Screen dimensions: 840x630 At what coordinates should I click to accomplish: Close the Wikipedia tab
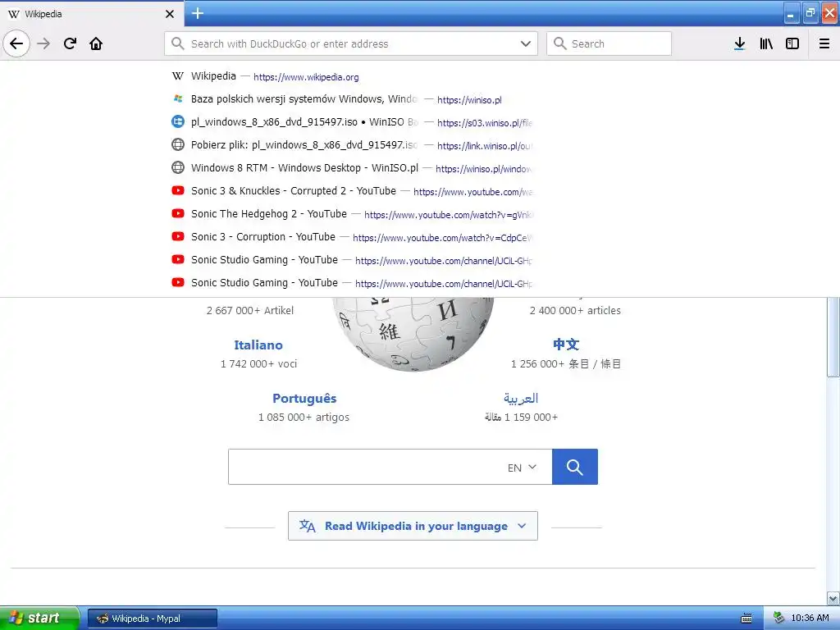pyautogui.click(x=169, y=14)
